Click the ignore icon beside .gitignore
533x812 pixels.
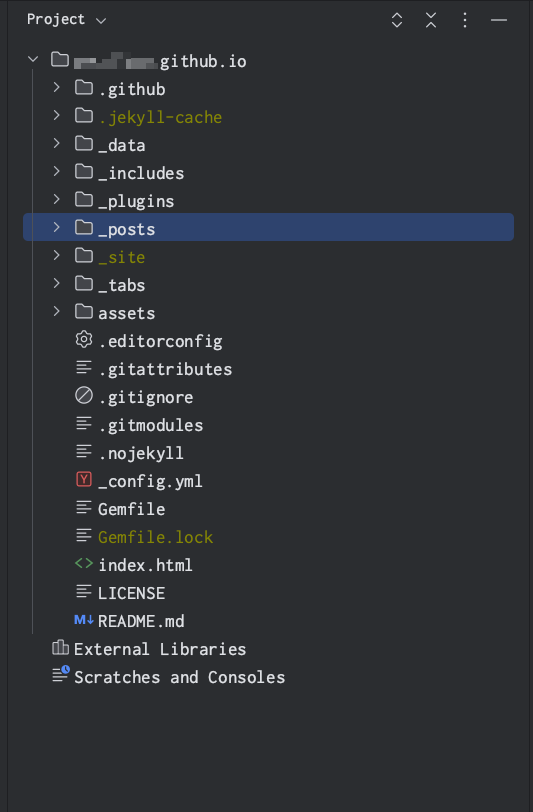tap(84, 396)
